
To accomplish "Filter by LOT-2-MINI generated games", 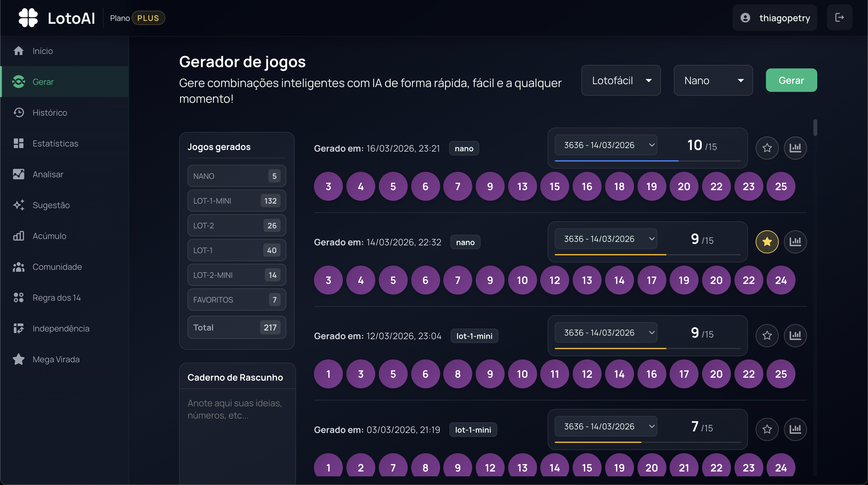I will [x=237, y=275].
